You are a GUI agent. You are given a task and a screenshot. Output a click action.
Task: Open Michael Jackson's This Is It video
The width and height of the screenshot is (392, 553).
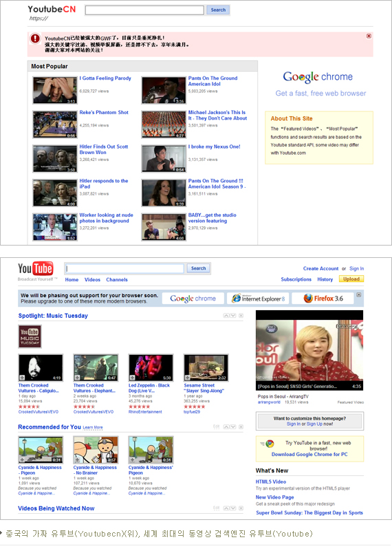(x=217, y=116)
